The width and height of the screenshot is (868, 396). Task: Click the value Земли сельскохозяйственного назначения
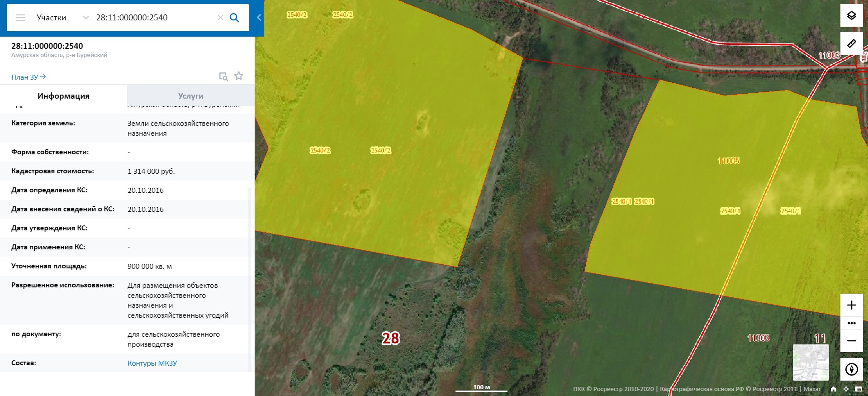coord(178,129)
